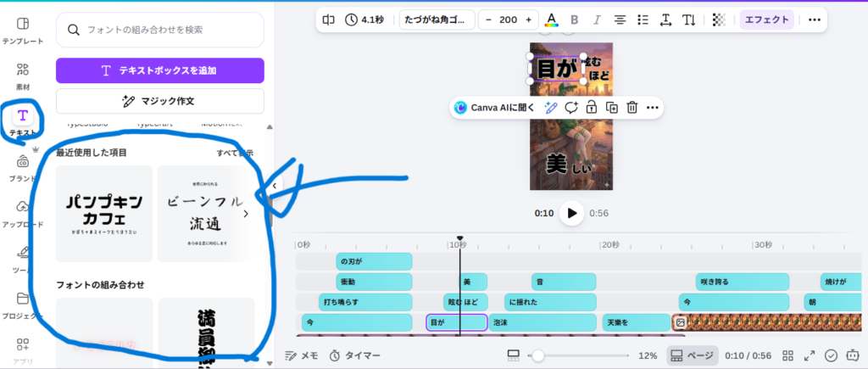Toggle bold formatting
Screen dimensions: 868x369
click(575, 20)
